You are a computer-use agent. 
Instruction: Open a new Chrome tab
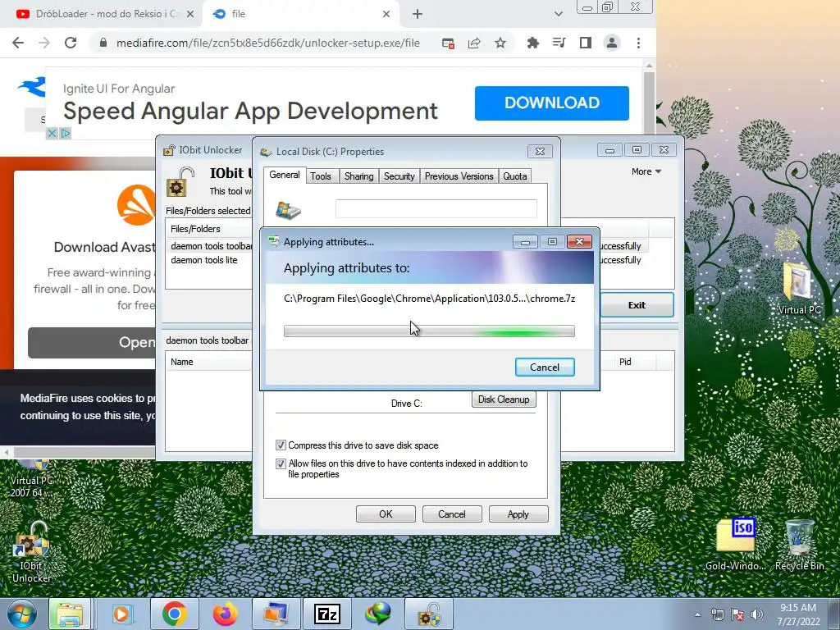[418, 14]
